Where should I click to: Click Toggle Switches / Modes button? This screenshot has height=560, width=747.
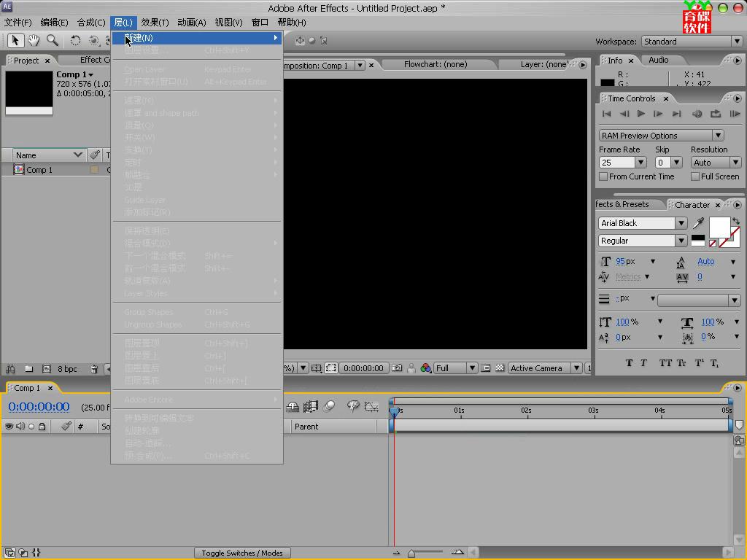click(242, 553)
